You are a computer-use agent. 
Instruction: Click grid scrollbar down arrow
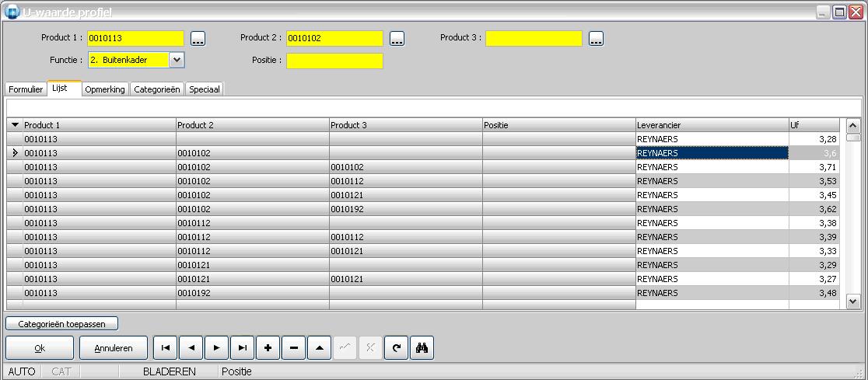pos(853,302)
